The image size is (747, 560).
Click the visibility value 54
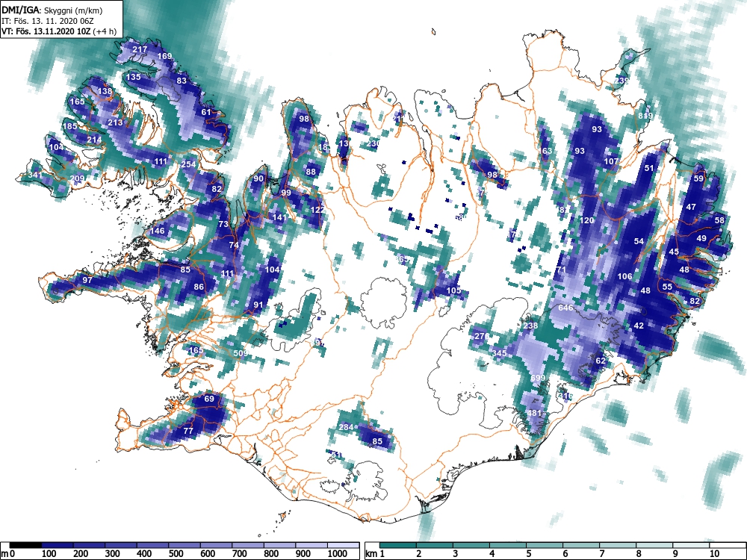(639, 241)
